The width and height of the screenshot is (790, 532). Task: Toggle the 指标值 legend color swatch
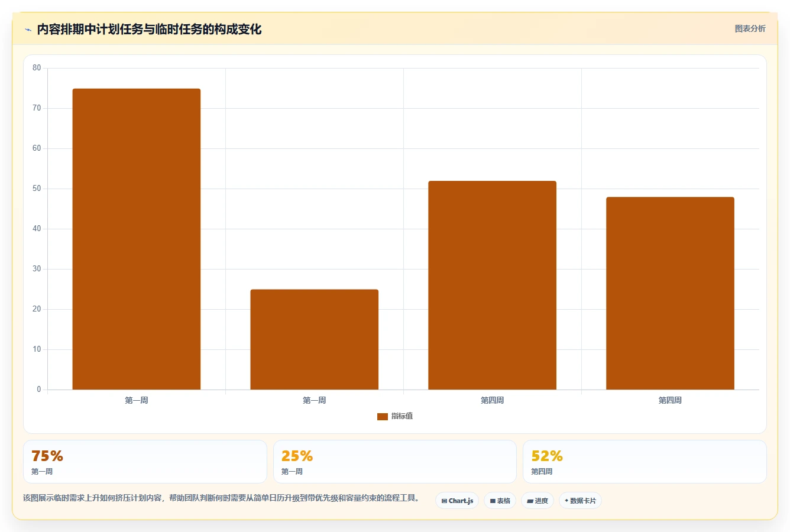coord(383,417)
